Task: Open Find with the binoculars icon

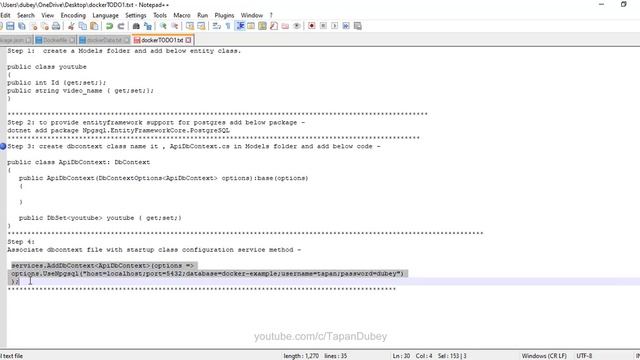Action: [136, 26]
